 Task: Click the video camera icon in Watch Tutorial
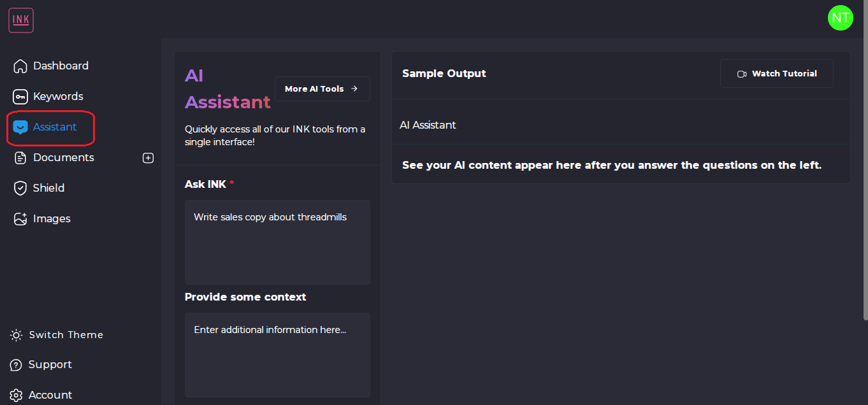click(742, 74)
